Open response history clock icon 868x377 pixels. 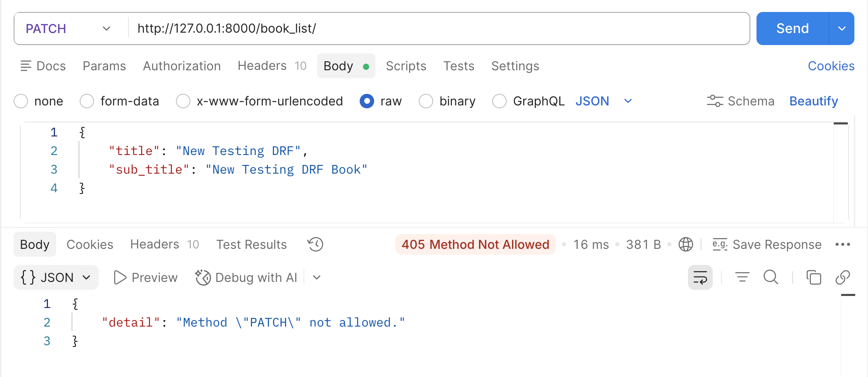click(315, 244)
